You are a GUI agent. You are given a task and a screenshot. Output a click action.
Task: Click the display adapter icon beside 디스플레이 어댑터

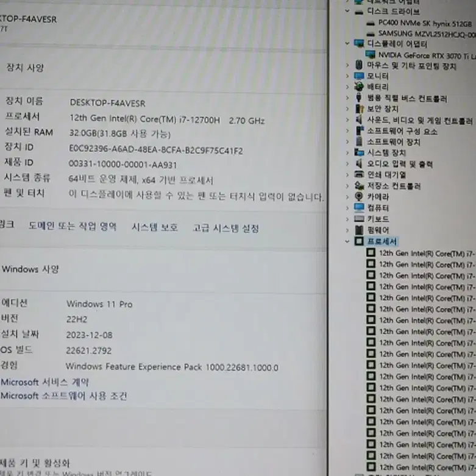click(x=359, y=43)
